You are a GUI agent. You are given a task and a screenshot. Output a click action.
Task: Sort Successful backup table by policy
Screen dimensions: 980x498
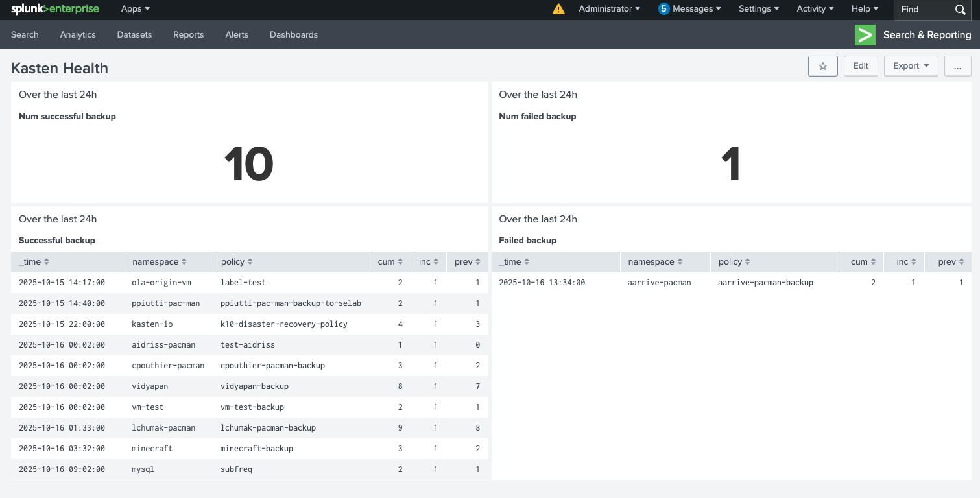click(237, 262)
